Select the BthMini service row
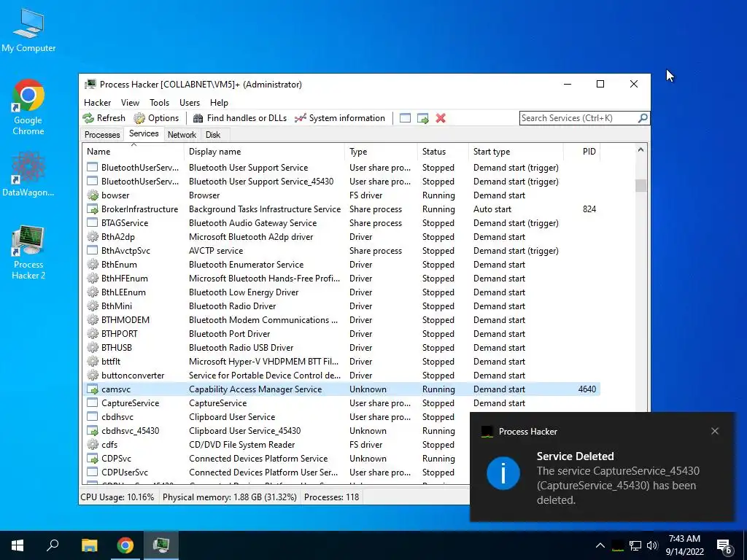747x560 pixels. pos(341,306)
